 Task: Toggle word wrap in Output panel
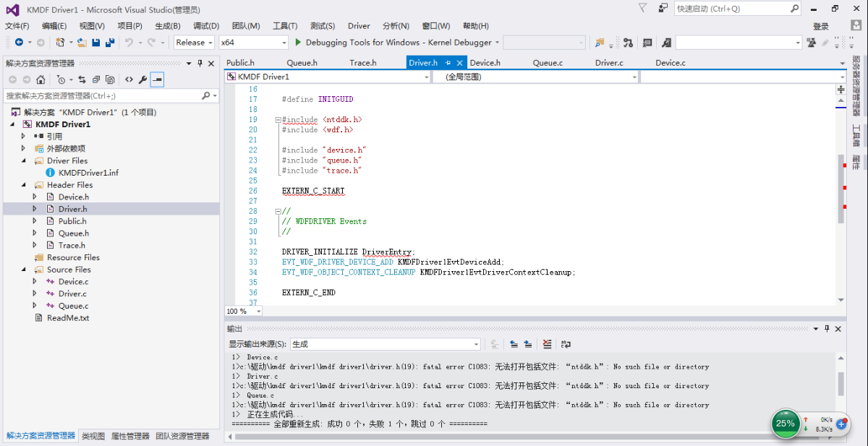coord(566,344)
